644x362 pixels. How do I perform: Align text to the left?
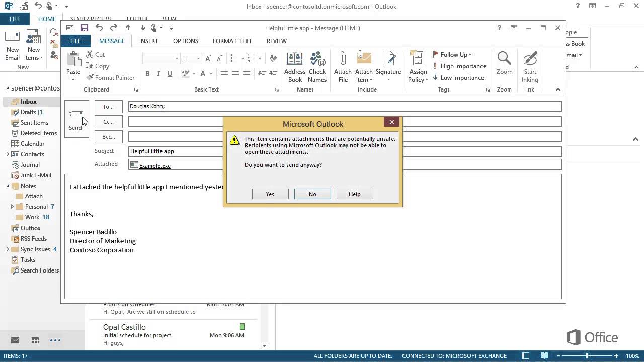224,74
